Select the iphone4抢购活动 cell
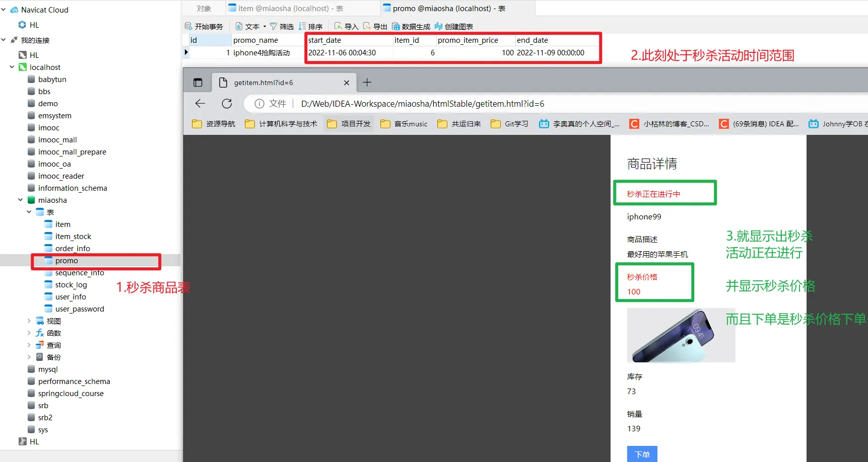Viewport: 868px width, 462px height. pyautogui.click(x=268, y=53)
